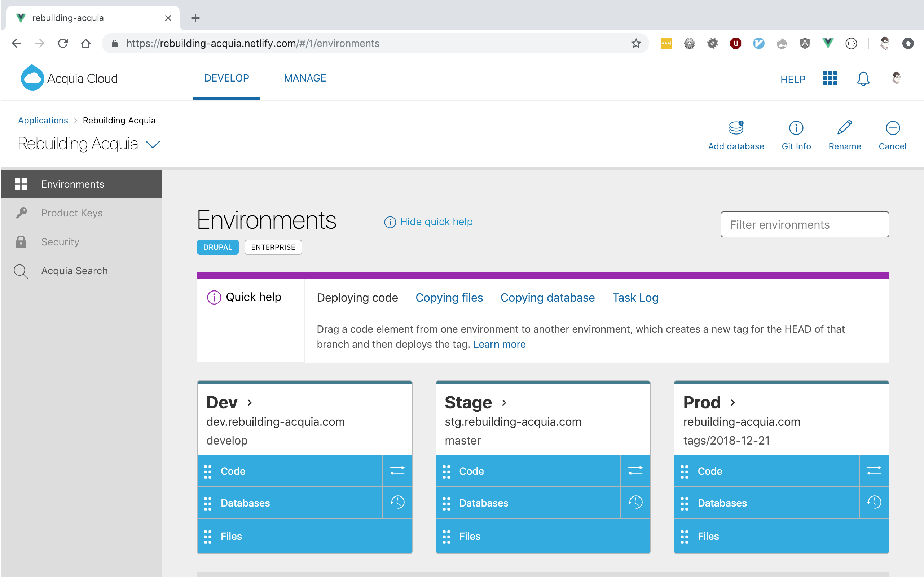Expand the Dev environment chevron

click(x=250, y=403)
